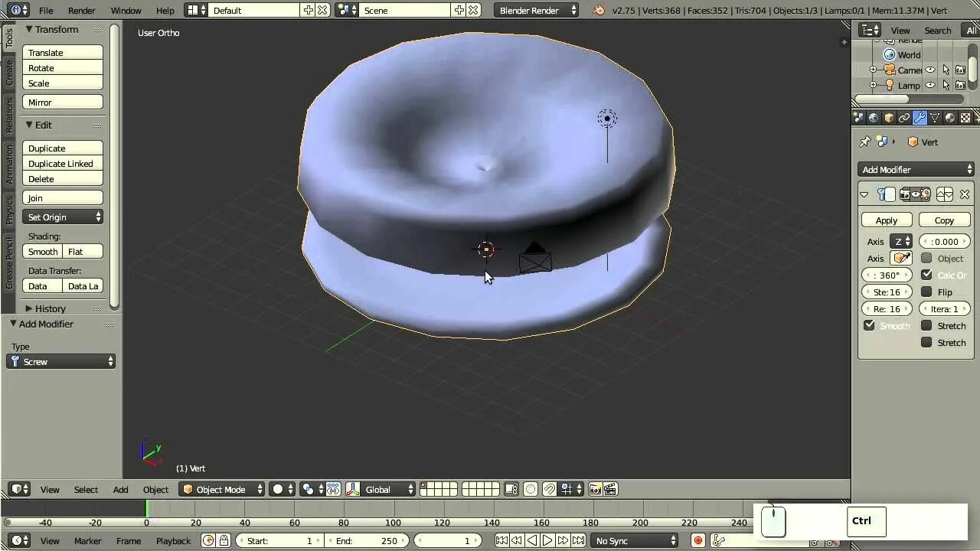Jump to the last frame of timeline
980x551 pixels.
point(579,541)
